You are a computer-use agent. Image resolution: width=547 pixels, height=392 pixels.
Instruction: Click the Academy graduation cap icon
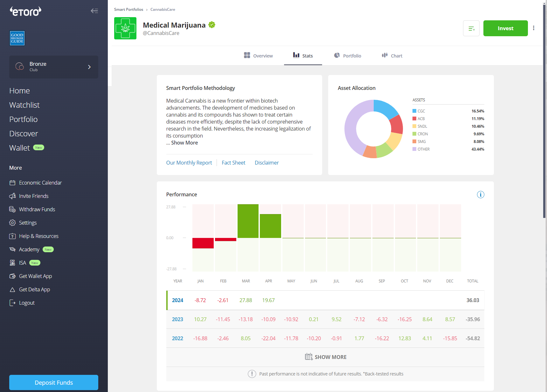[12, 249]
